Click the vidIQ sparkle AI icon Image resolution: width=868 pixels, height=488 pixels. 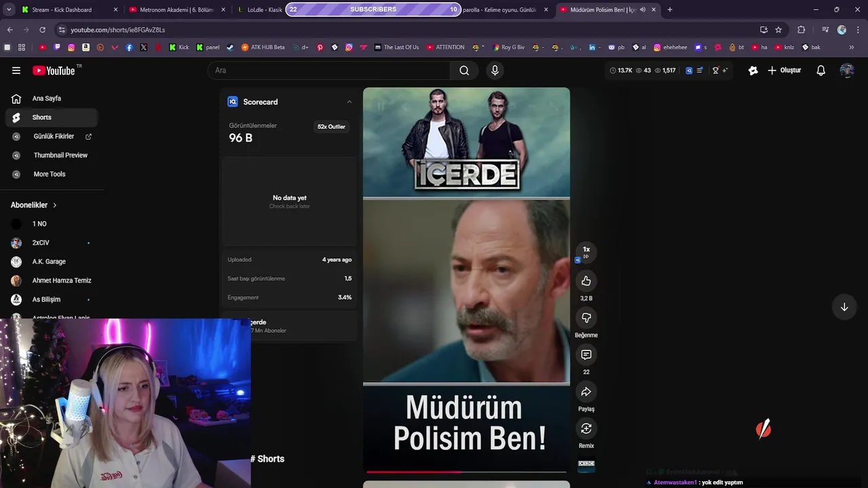click(x=725, y=70)
